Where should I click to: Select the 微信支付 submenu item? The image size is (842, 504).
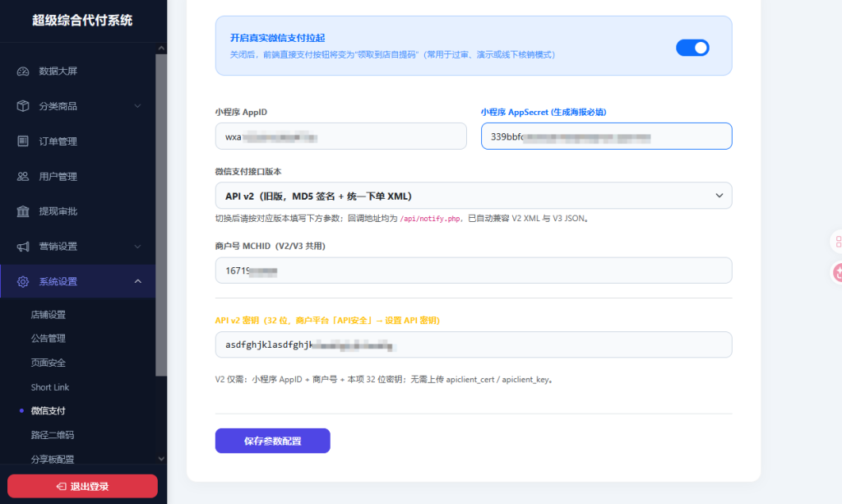point(49,411)
